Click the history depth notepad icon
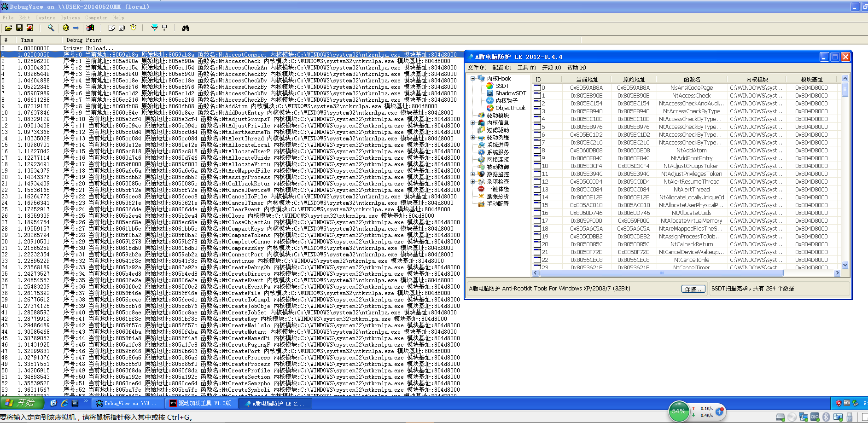Screen dimensions: 868x423 pyautogui.click(x=111, y=28)
